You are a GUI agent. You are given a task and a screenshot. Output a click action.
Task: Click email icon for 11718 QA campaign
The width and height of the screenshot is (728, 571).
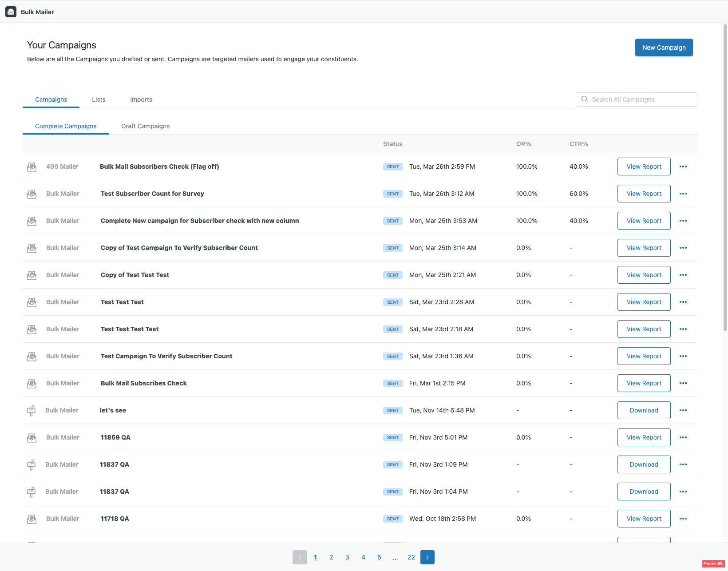tap(32, 519)
